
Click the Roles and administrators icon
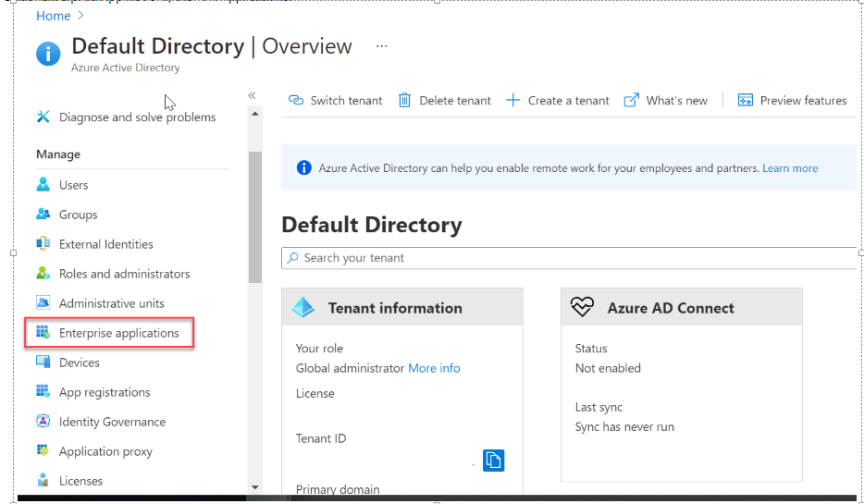[x=43, y=274]
